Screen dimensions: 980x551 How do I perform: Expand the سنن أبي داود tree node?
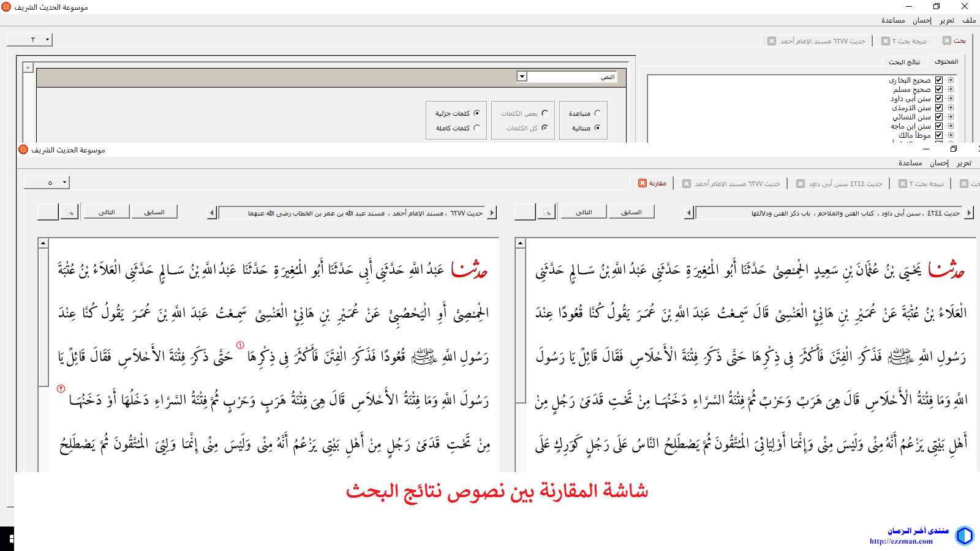(x=951, y=99)
